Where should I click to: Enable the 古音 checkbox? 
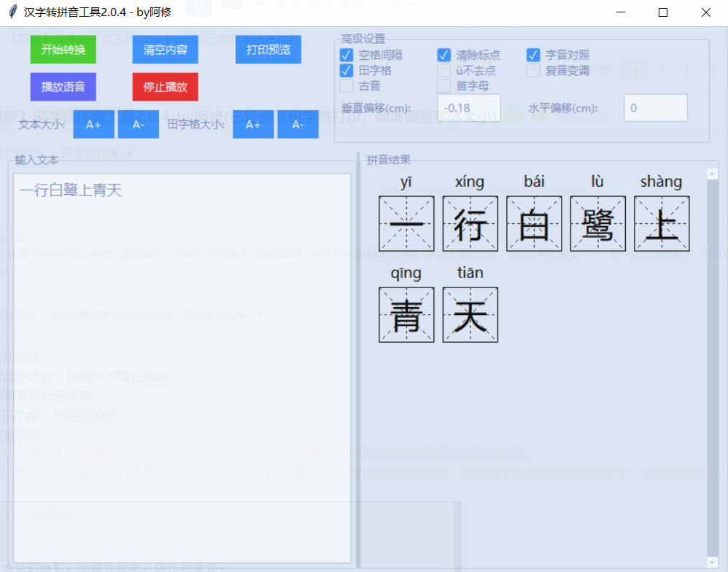[x=346, y=86]
